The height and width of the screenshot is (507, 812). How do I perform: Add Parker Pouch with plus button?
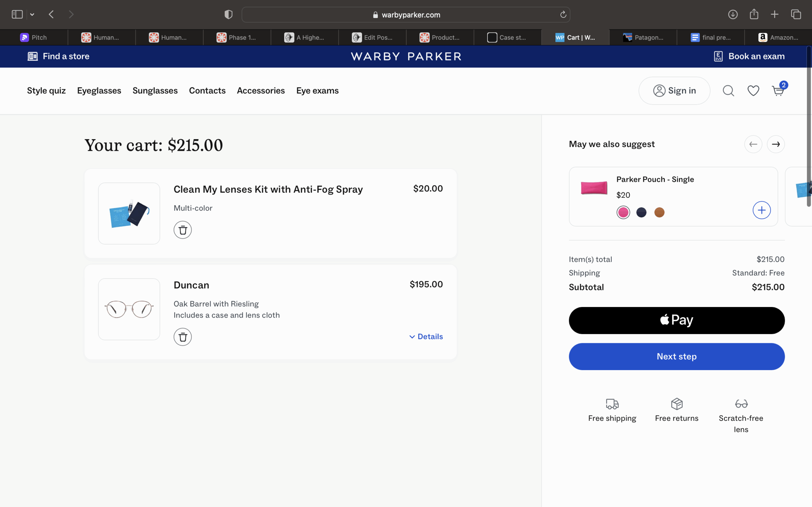[761, 210]
